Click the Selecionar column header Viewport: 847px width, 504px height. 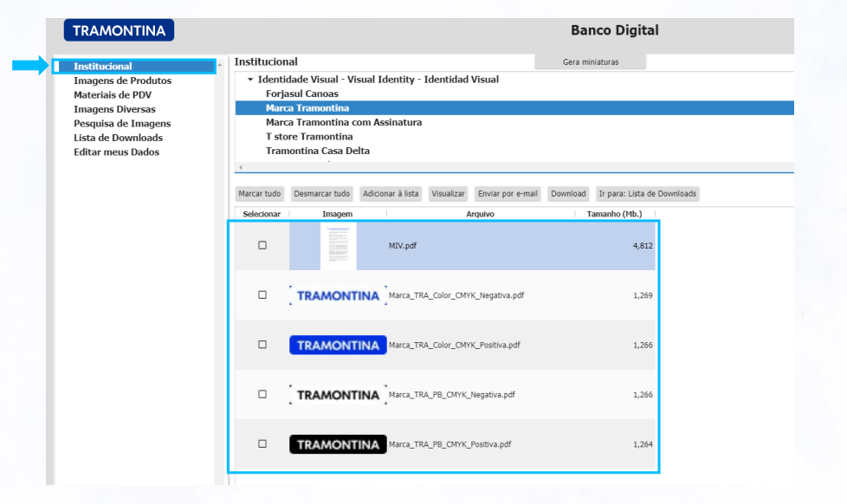pyautogui.click(x=262, y=214)
